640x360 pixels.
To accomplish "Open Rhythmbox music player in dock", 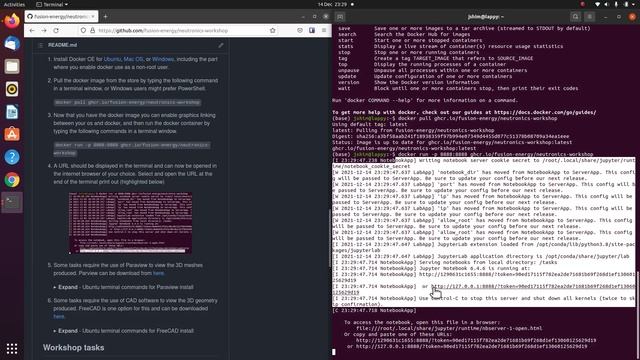I will coord(12,89).
